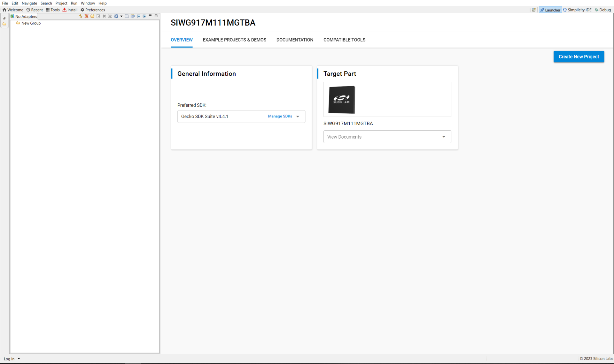Open the Project menu

point(61,3)
